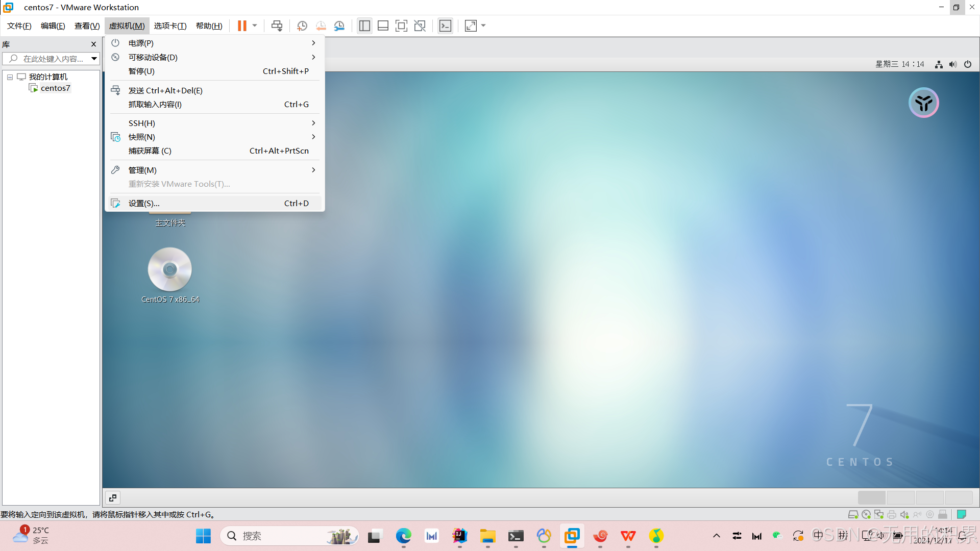The height and width of the screenshot is (551, 980).
Task: Click the guest clock 星期三 14:14
Action: [x=900, y=64]
